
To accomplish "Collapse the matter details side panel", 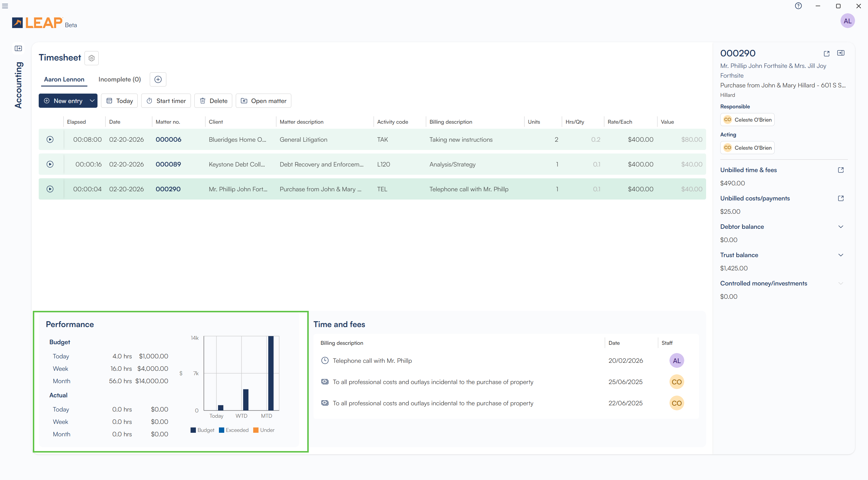I will pyautogui.click(x=841, y=53).
